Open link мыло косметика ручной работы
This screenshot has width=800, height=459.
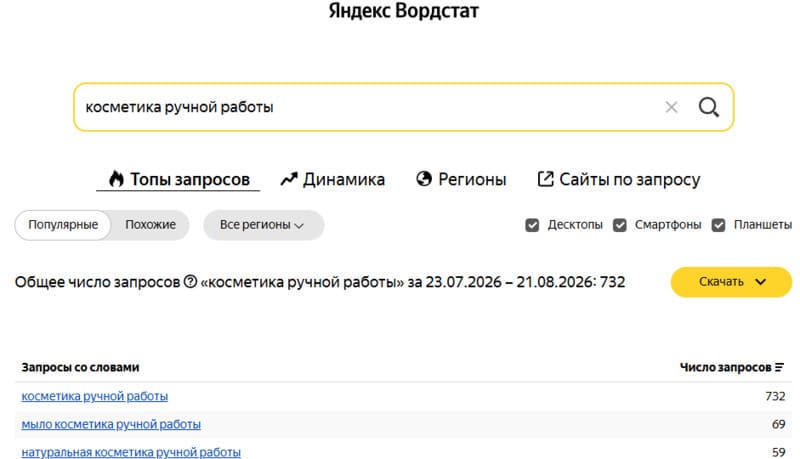[111, 424]
